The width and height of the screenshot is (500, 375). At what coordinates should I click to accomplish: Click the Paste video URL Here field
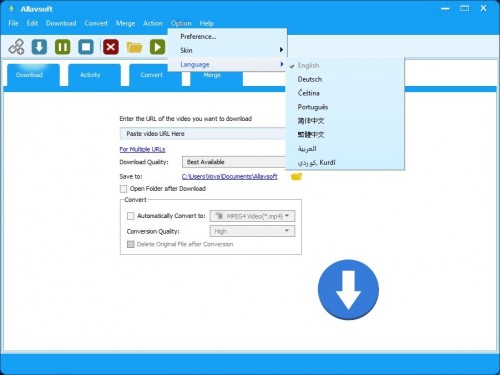203,134
